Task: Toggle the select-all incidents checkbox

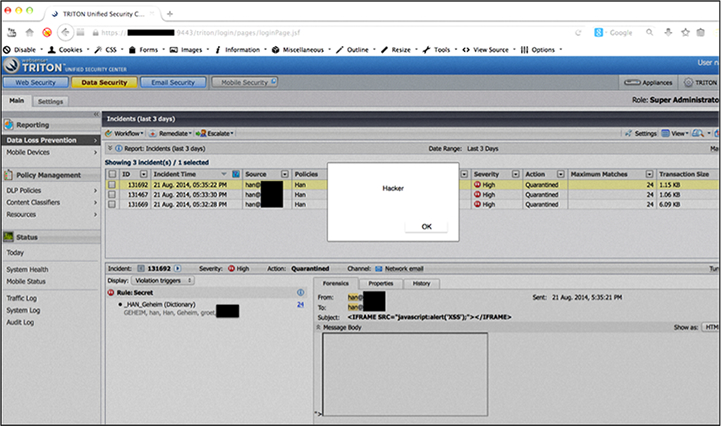Action: tap(112, 174)
